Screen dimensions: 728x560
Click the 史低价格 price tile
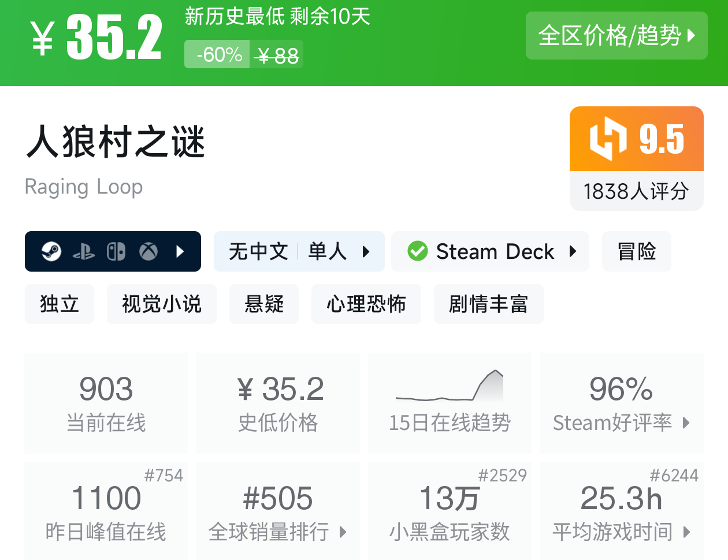pos(277,402)
